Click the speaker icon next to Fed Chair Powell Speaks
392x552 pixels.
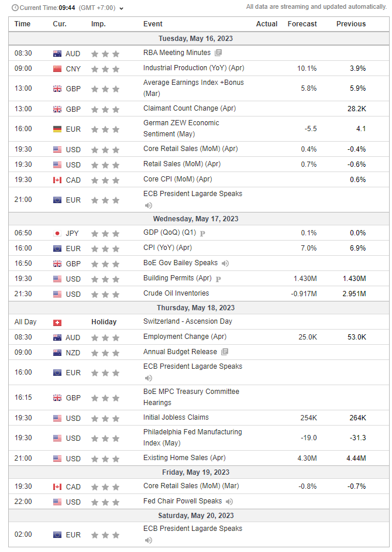tap(229, 502)
